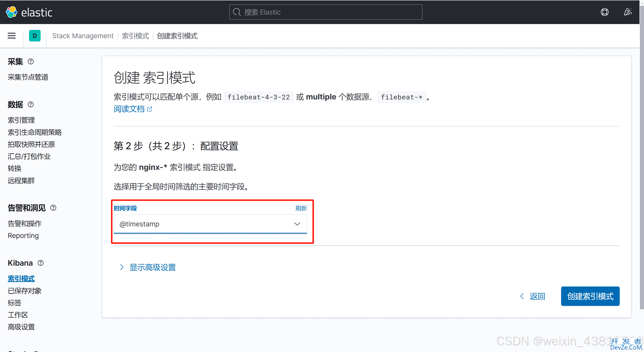This screenshot has height=352, width=644.
Task: Open Reporting in sidebar
Action: (23, 236)
